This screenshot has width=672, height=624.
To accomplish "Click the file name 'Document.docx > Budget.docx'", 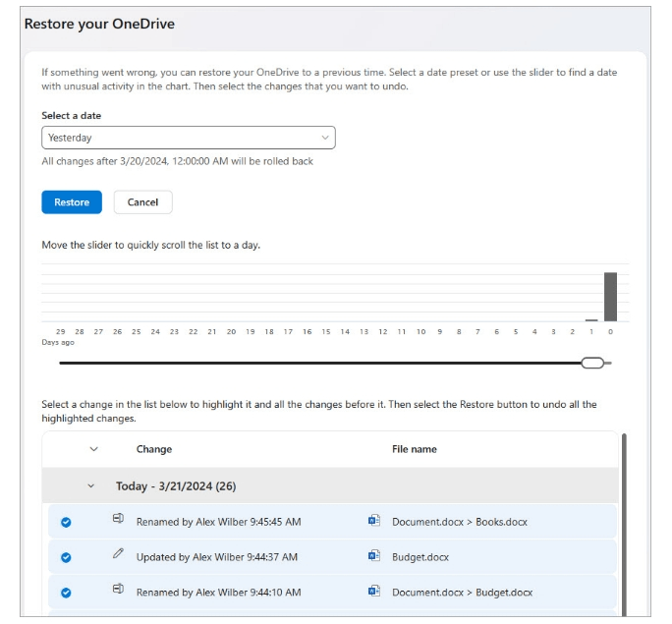I will [x=462, y=593].
